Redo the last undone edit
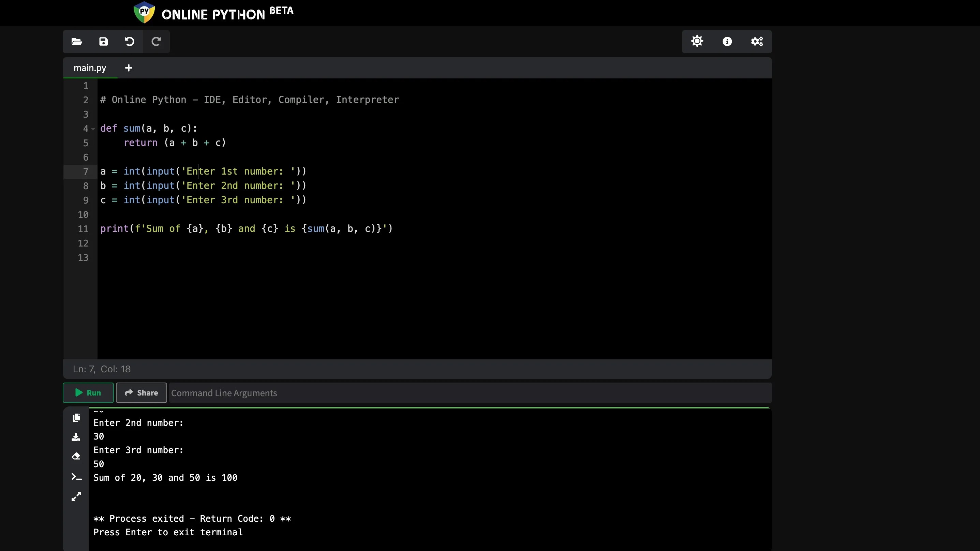 156,42
